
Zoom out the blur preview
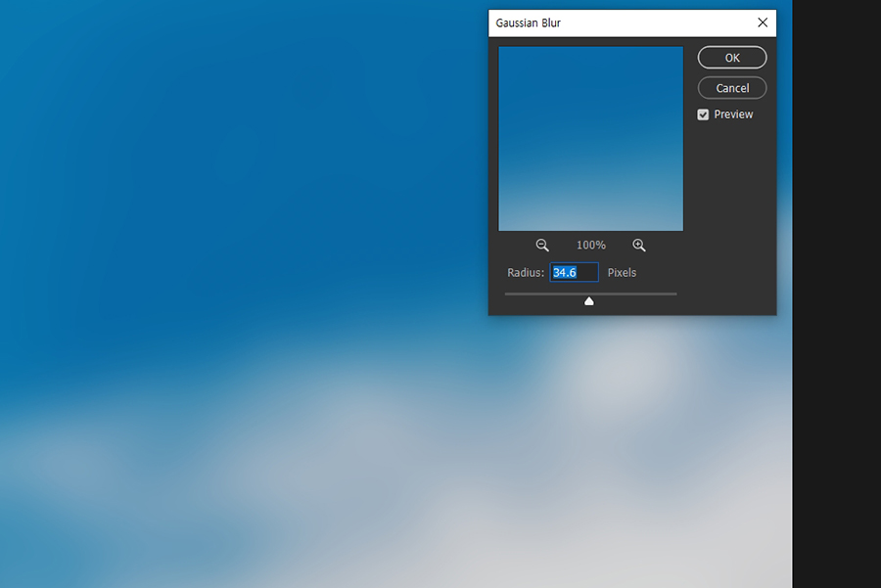(x=542, y=245)
